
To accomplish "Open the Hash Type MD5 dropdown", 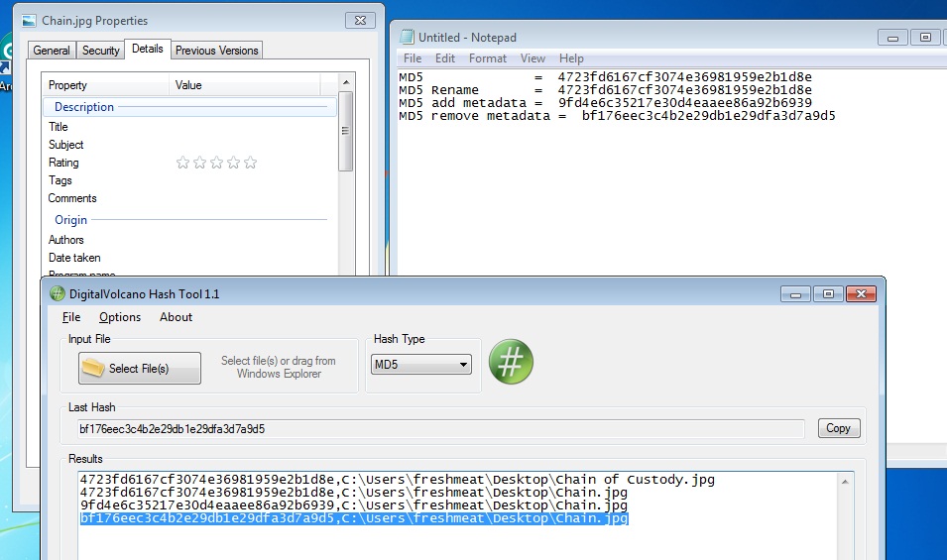I will point(421,365).
